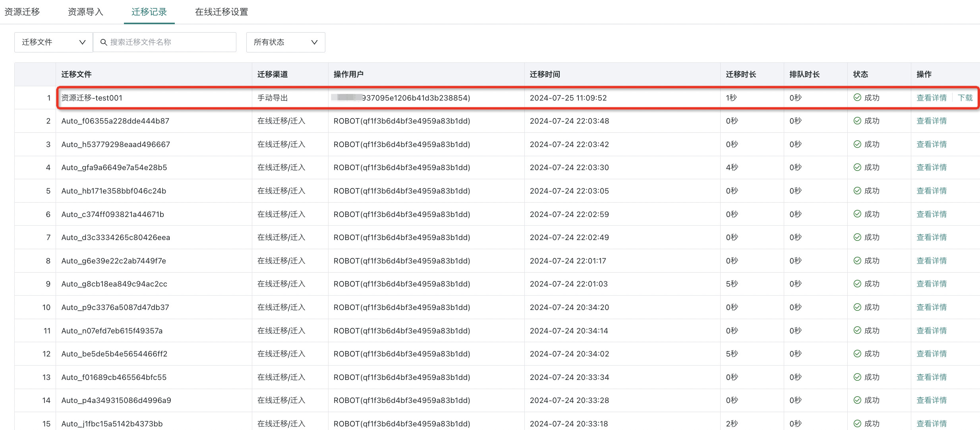The width and height of the screenshot is (980, 430).
Task: View details of Auto_g8cb18ea849c94ac2cc
Action: pos(931,284)
